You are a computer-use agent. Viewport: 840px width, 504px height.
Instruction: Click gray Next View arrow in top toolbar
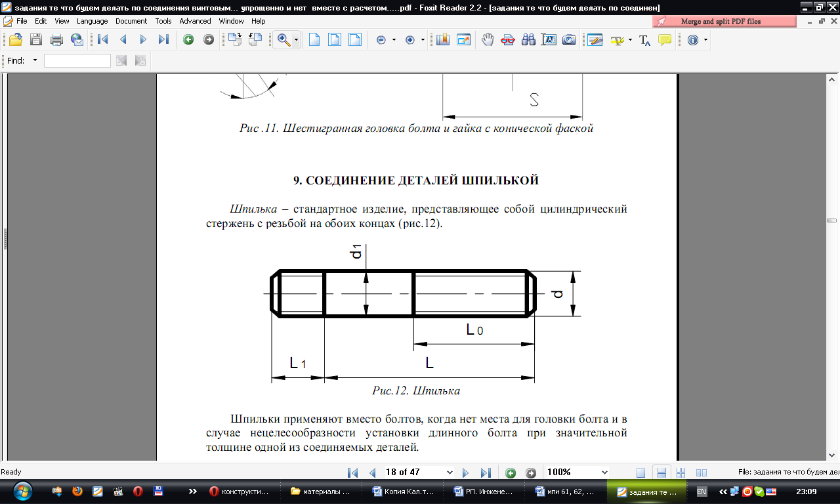coord(209,40)
